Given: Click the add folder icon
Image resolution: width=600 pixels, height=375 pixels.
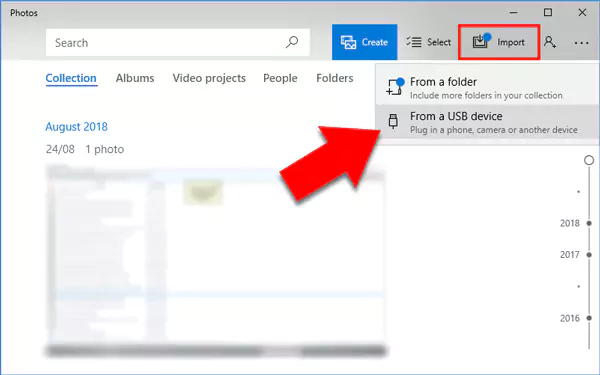Looking at the screenshot, I should [394, 87].
